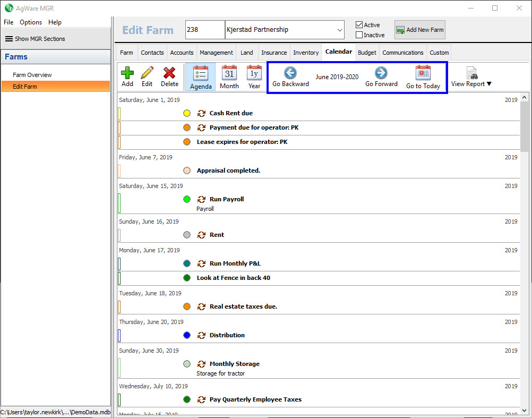
Task: Open the Options menu
Action: (x=31, y=22)
